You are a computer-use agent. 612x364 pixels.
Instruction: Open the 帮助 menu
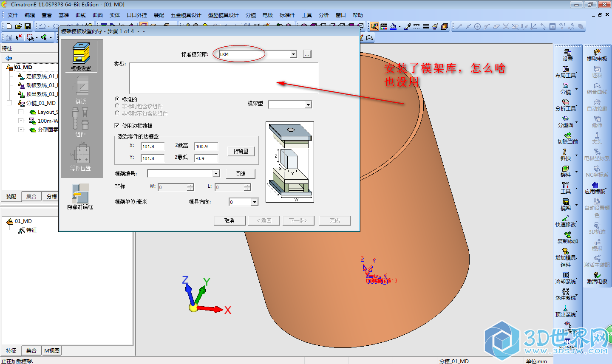(358, 15)
